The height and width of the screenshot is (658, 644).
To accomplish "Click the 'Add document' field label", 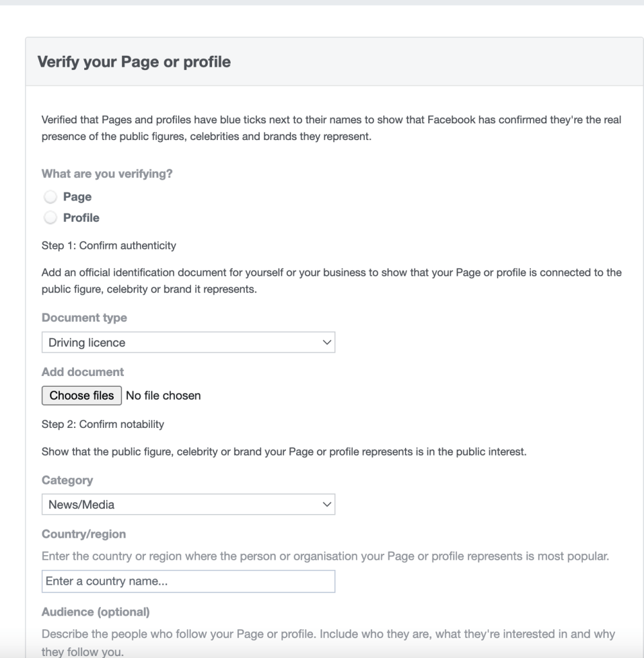I will click(83, 372).
